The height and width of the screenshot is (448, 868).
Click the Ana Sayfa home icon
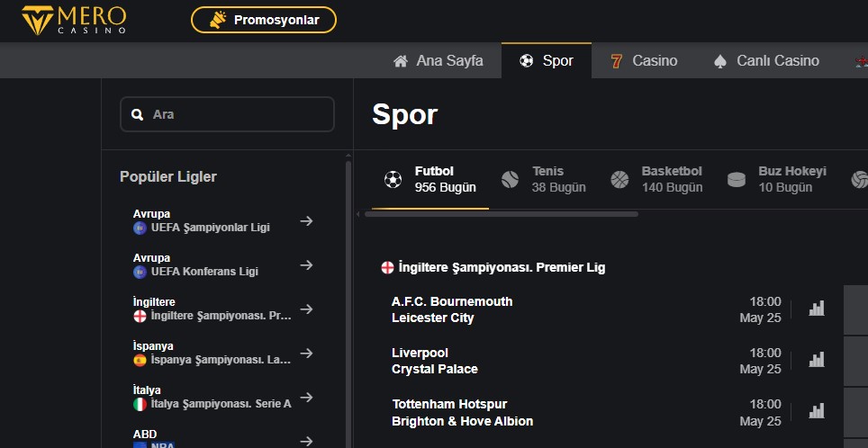[x=401, y=61]
